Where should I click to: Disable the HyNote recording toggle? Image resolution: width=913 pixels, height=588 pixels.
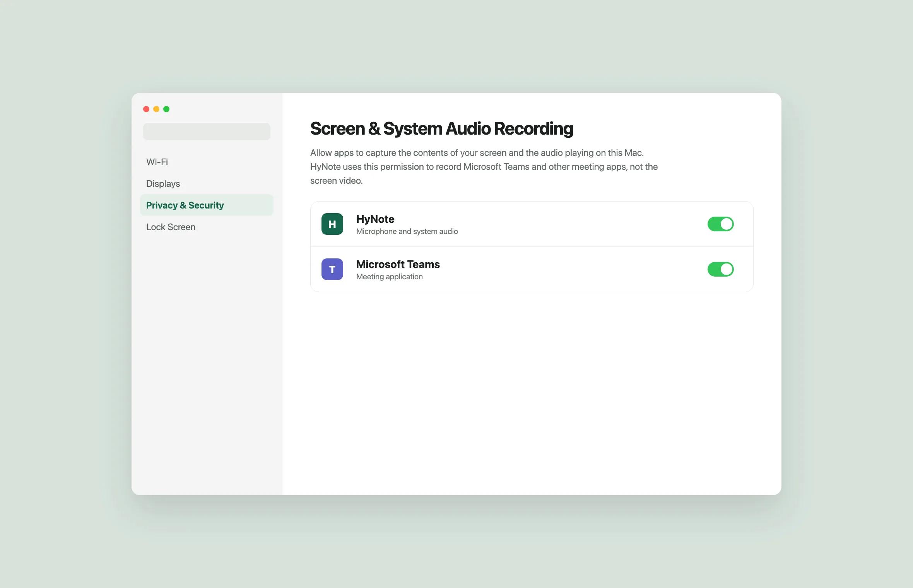click(720, 224)
